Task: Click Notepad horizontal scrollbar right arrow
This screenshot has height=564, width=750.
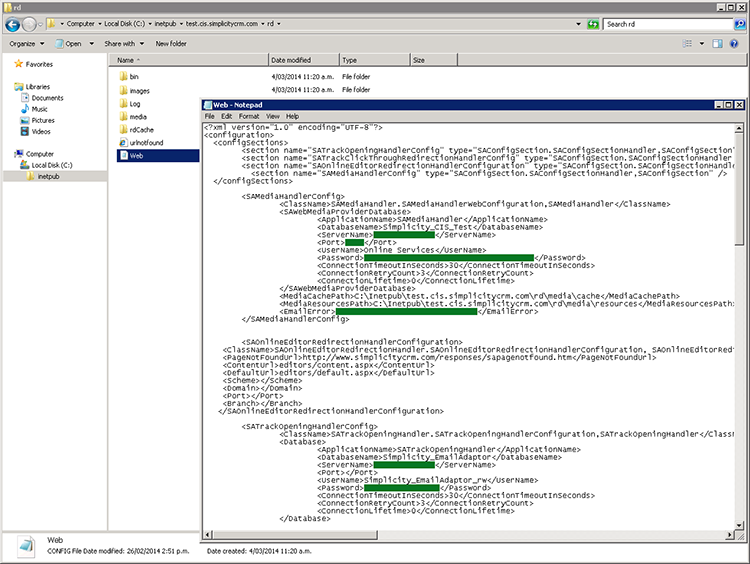Action: point(729,535)
